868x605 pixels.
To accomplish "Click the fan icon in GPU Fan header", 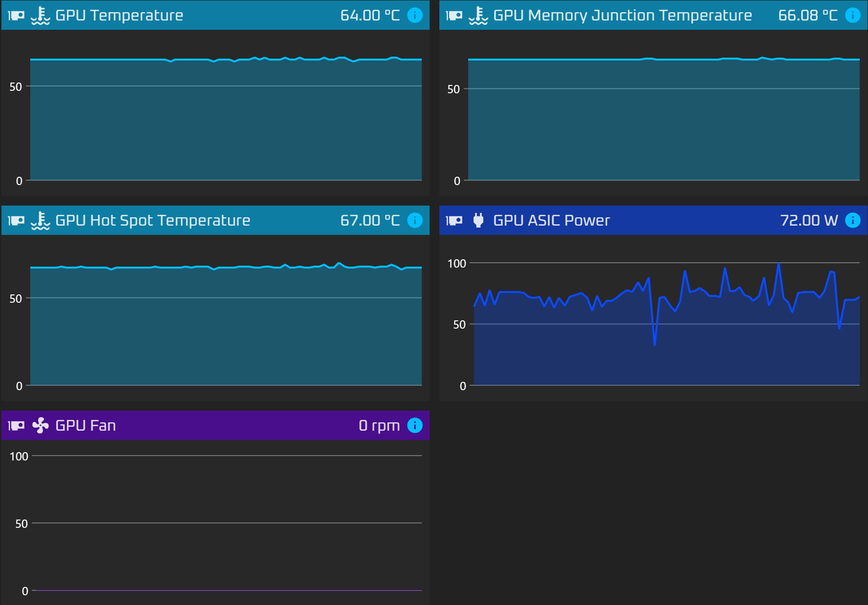I will click(41, 425).
